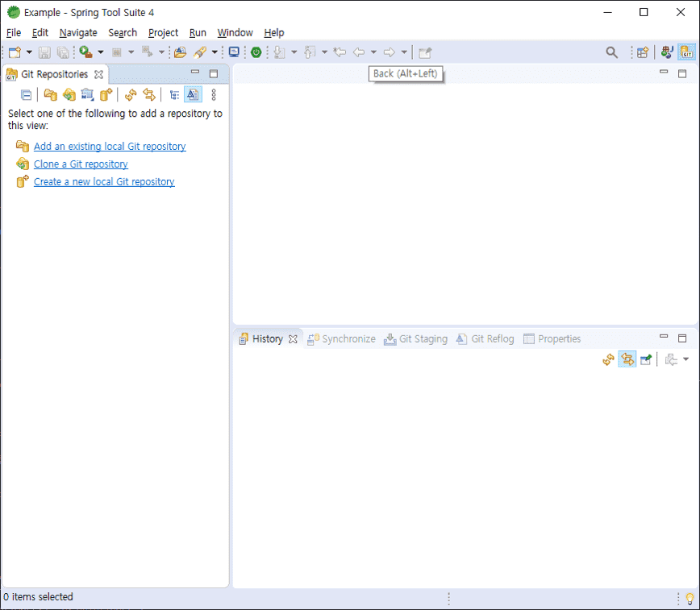Screen dimensions: 700x610
Task: Click the lightbulb tip icon in status bar
Action: click(690, 599)
